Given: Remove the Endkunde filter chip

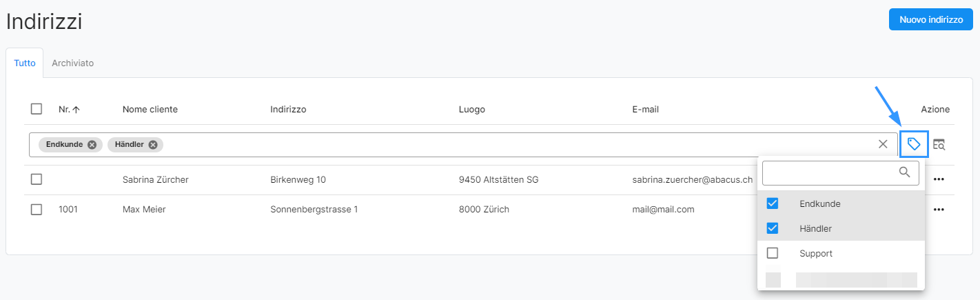Looking at the screenshot, I should pyautogui.click(x=92, y=145).
